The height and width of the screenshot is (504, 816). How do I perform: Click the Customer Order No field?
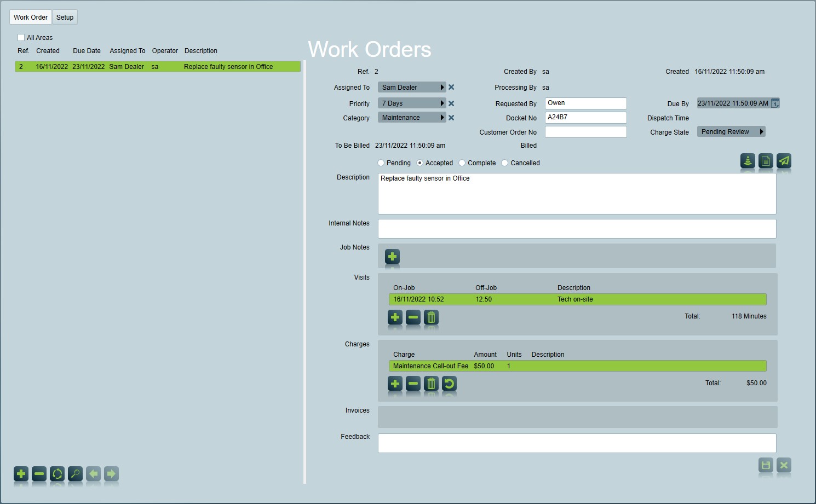click(x=586, y=132)
